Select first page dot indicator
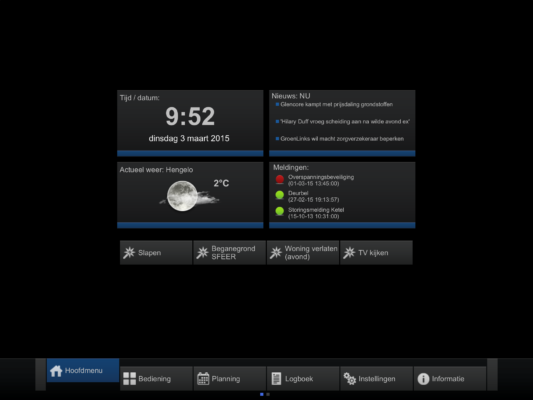The height and width of the screenshot is (400, 533). tap(262, 394)
